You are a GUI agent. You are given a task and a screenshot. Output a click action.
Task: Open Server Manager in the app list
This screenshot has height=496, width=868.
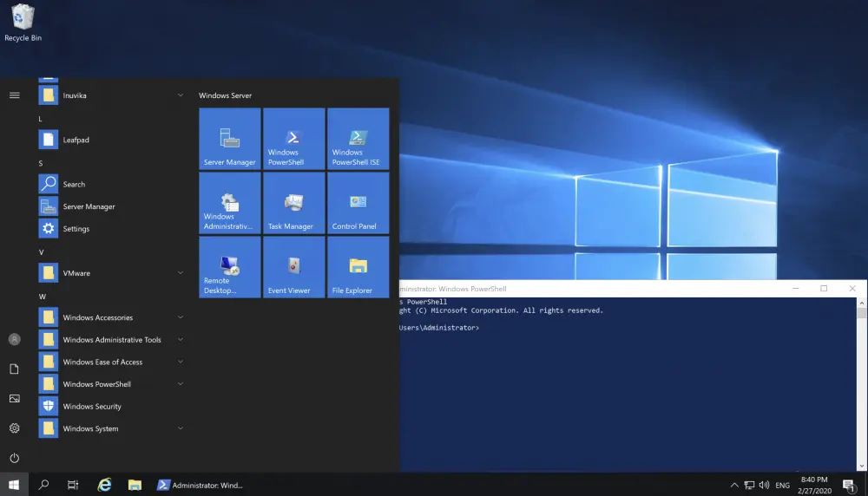[x=111, y=206]
